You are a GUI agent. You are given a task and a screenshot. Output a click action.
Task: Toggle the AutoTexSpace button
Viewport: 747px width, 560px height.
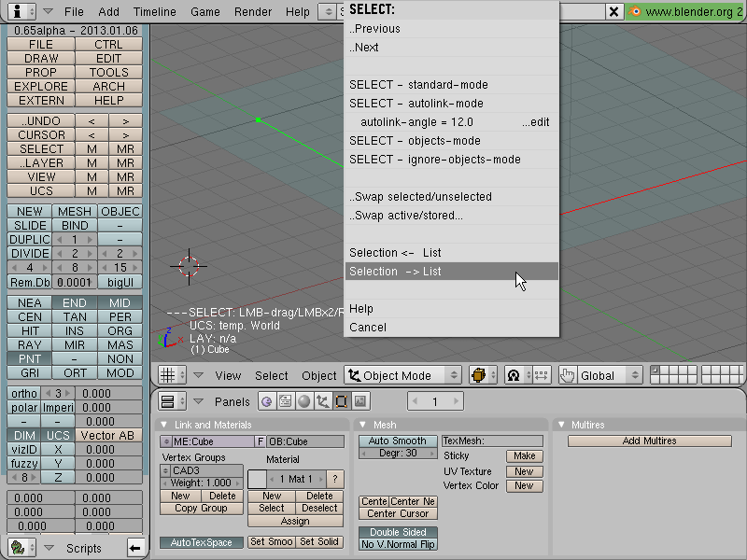point(201,542)
